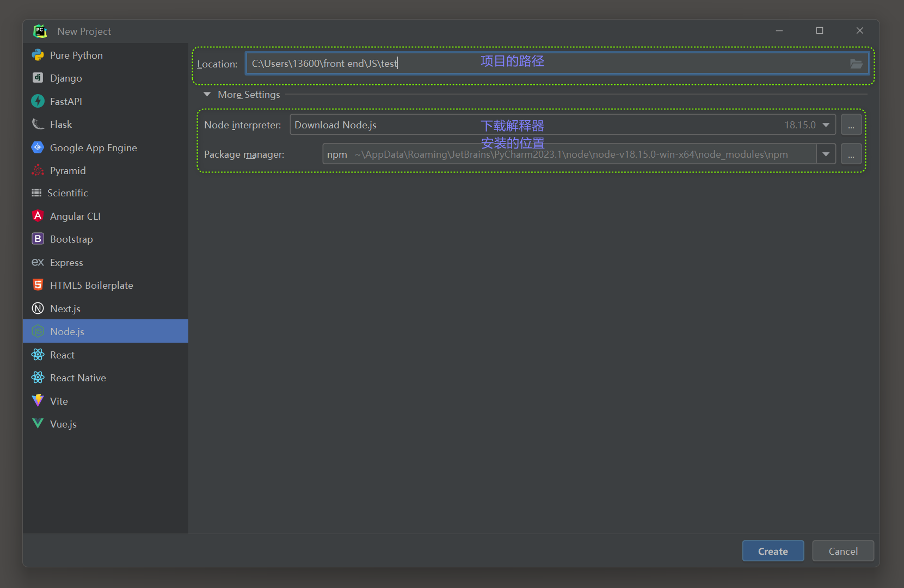Select React label in list
This screenshot has width=904, height=588.
62,355
